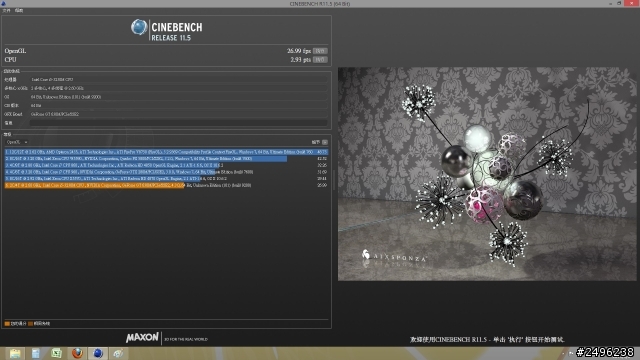Click the first orange legend swatch
Viewport: 640px width, 360px height.
click(x=7, y=324)
